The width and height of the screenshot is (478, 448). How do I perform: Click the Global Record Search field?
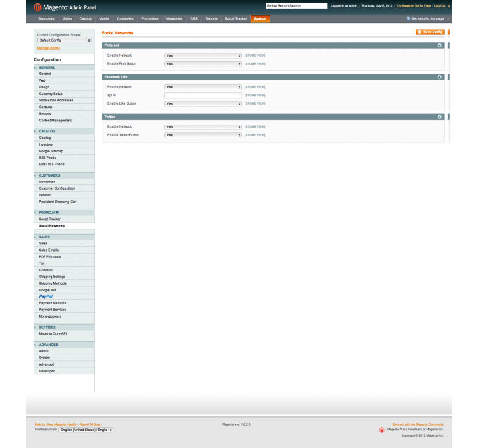click(296, 6)
